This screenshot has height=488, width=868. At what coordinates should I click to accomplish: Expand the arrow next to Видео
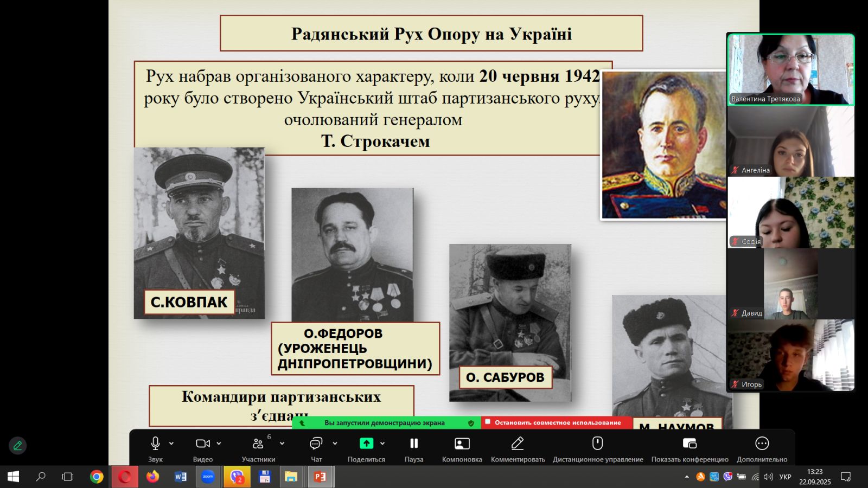coord(219,444)
